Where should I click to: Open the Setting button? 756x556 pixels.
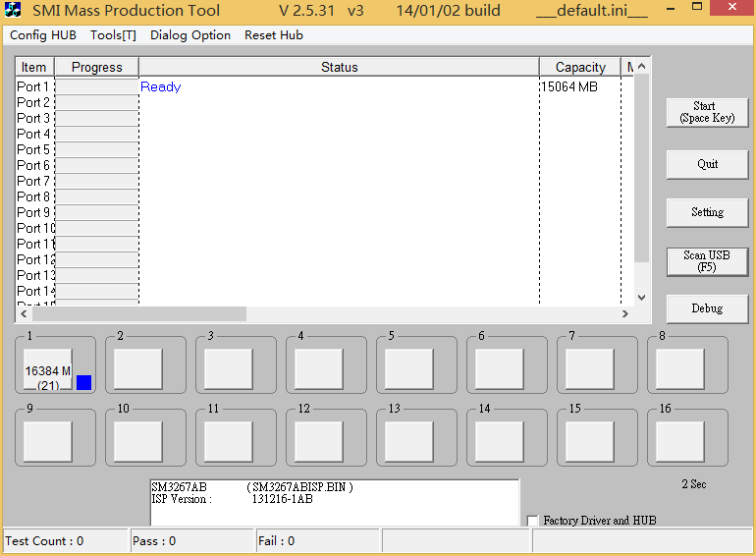click(x=707, y=212)
